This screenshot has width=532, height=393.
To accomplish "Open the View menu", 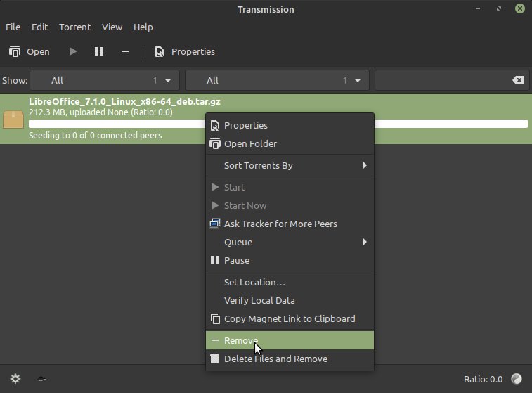I will point(112,27).
